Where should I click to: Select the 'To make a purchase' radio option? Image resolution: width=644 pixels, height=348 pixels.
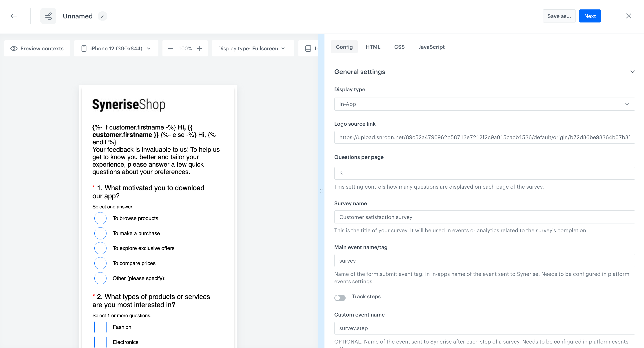coord(100,233)
